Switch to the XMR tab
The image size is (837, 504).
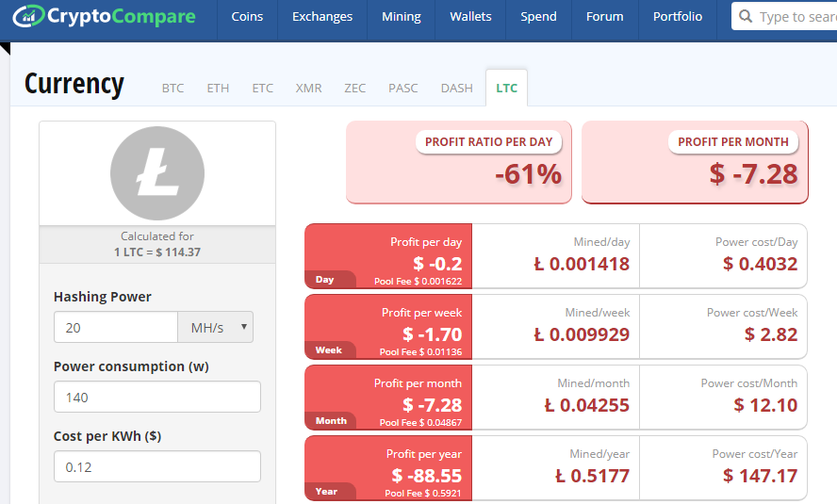pos(308,89)
